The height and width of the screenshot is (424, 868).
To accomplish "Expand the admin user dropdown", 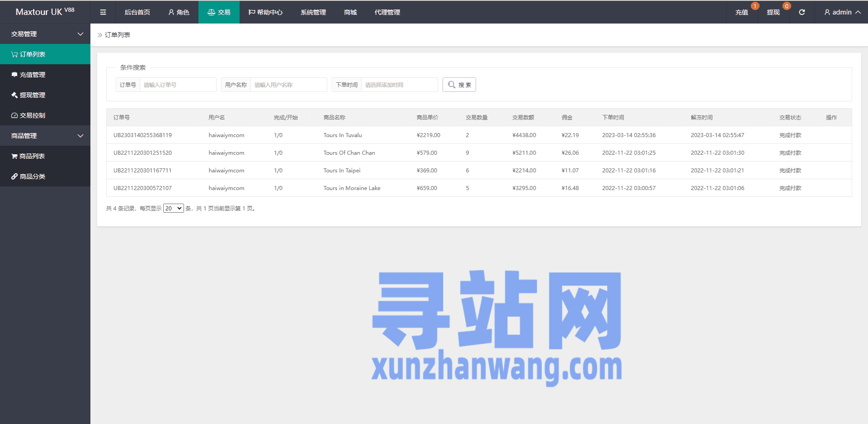I will coord(842,12).
